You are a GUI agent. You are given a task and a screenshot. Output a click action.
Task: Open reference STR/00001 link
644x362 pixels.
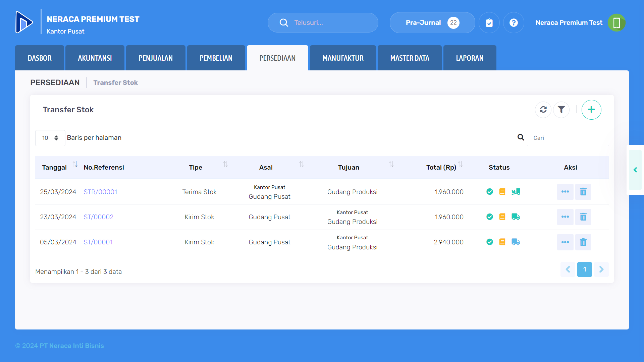pyautogui.click(x=100, y=192)
